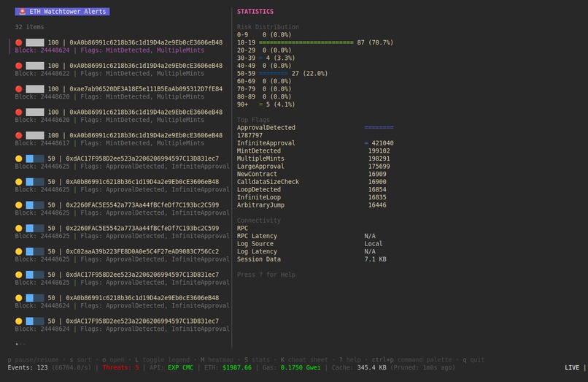The height and width of the screenshot is (382, 588).
Task: Click yellow dot beside address 0xC02aaA39b223FE8D0A0e5C4F27eAD9083C756Cc2
Action: [19, 251]
